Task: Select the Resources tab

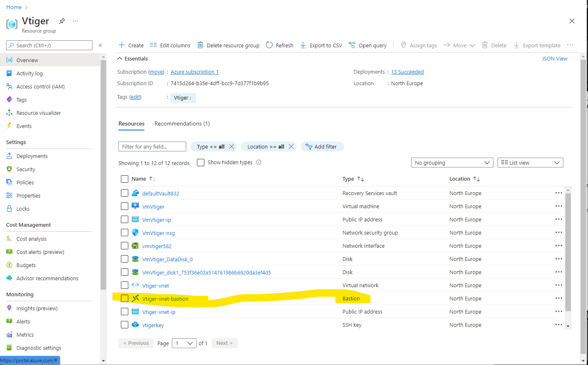Action: 131,123
